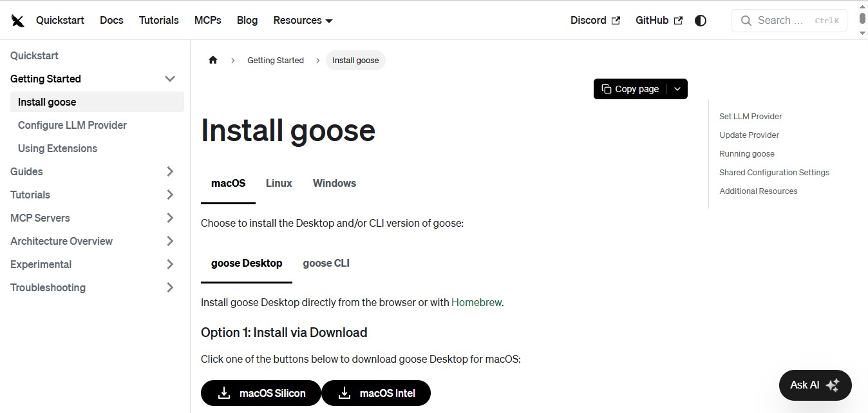Screen dimensions: 868x413
Task: Click the goose logo in top navbar
Action: (x=17, y=20)
